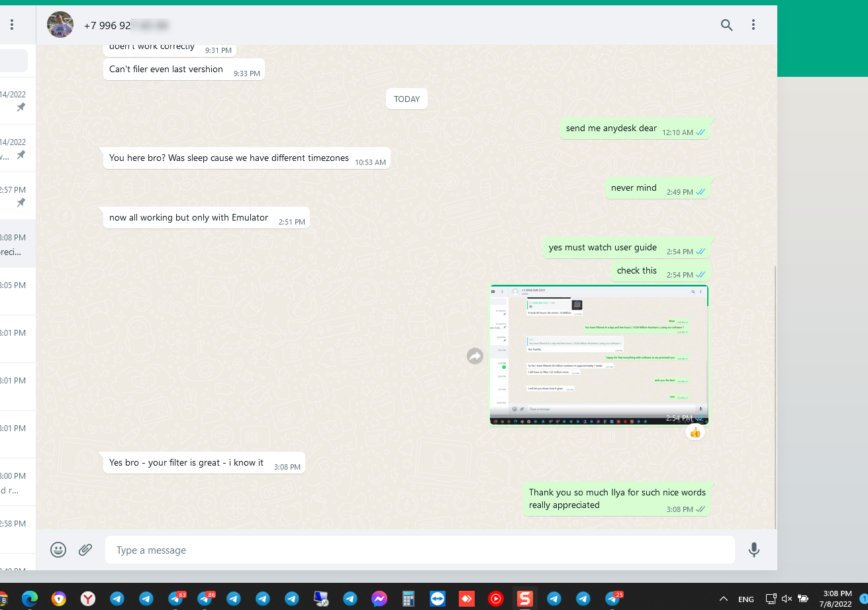Forward the shared screenshot using the arrow icon
868x610 pixels.
click(x=475, y=356)
